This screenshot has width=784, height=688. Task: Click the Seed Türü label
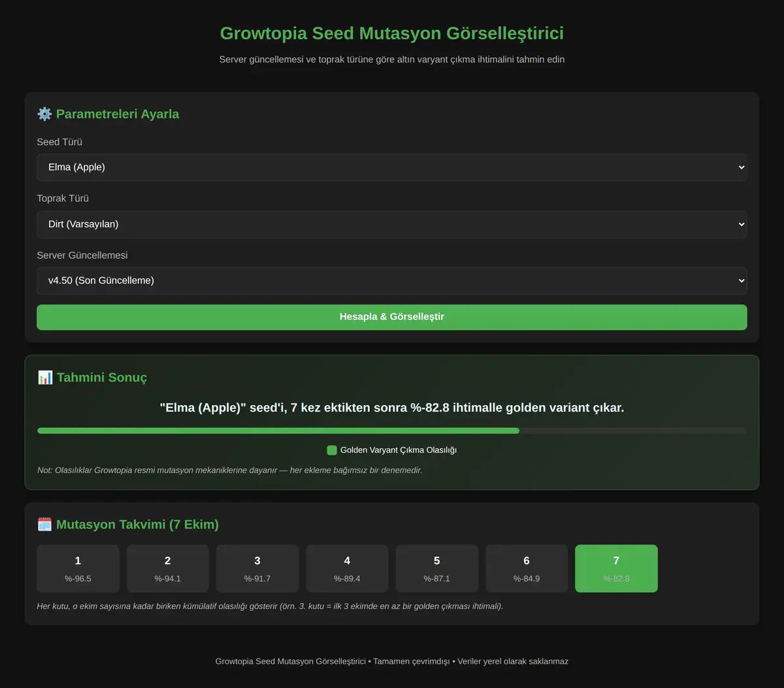tap(59, 142)
